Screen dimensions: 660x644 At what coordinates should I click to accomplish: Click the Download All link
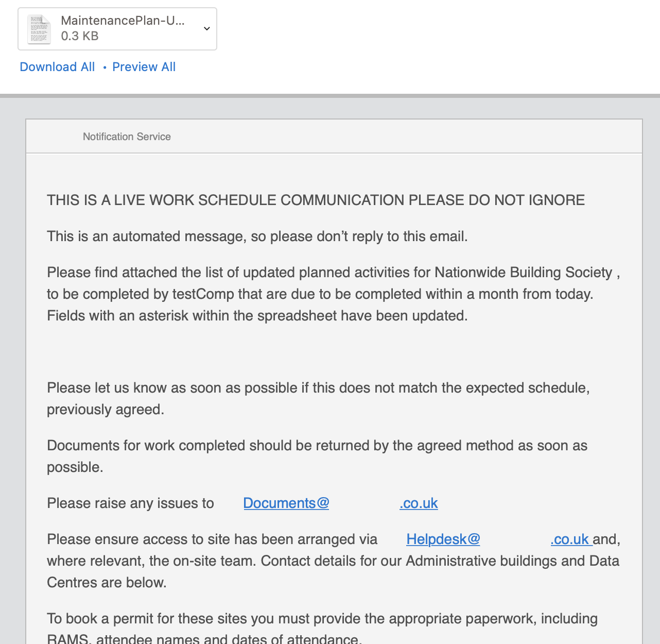click(57, 67)
